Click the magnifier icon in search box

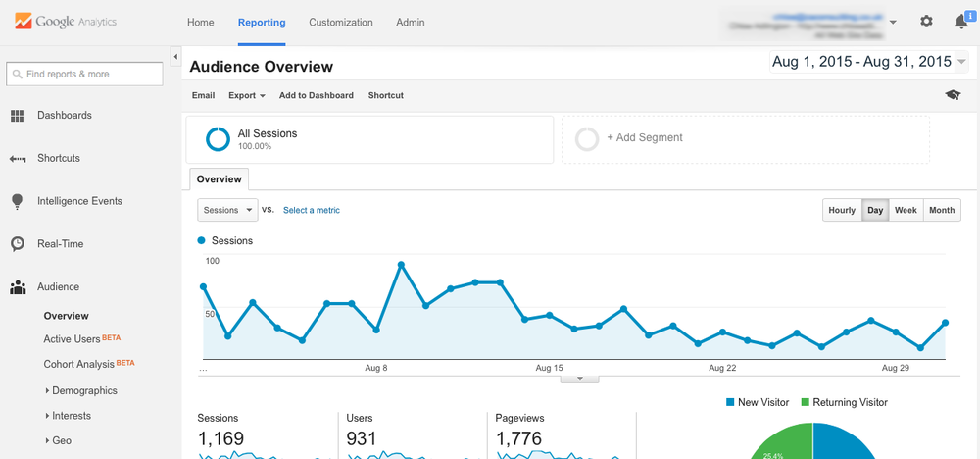(x=18, y=74)
